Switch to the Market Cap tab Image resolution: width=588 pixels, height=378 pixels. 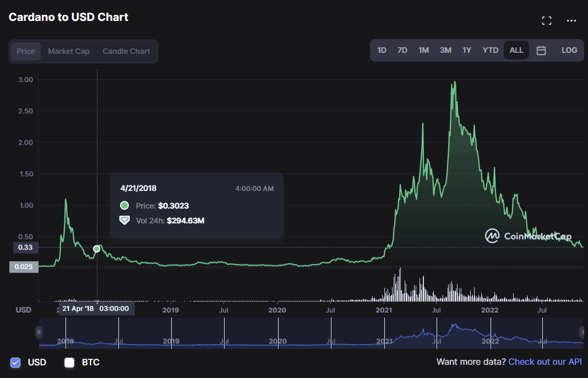(x=69, y=51)
